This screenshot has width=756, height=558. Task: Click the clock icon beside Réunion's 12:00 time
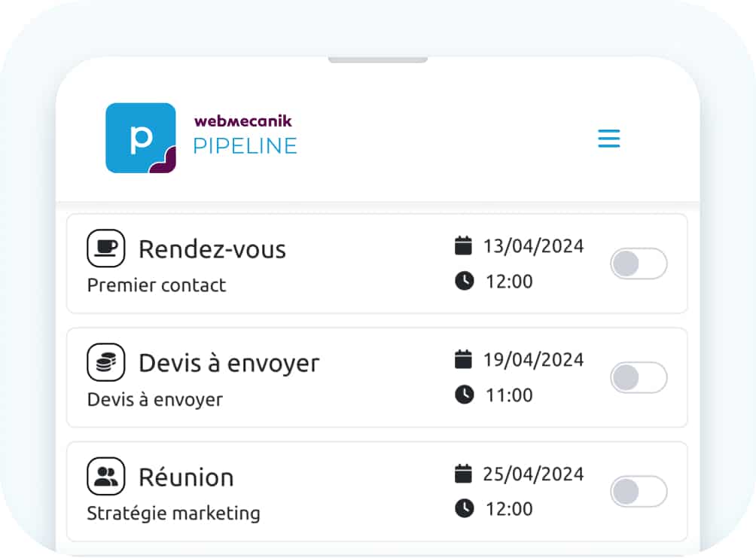coord(464,509)
